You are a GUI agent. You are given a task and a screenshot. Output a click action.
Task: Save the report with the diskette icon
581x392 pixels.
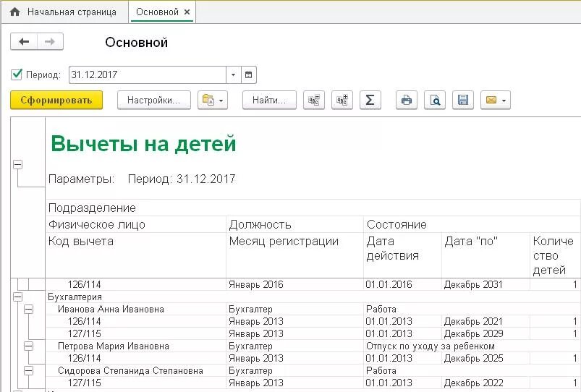[x=463, y=100]
